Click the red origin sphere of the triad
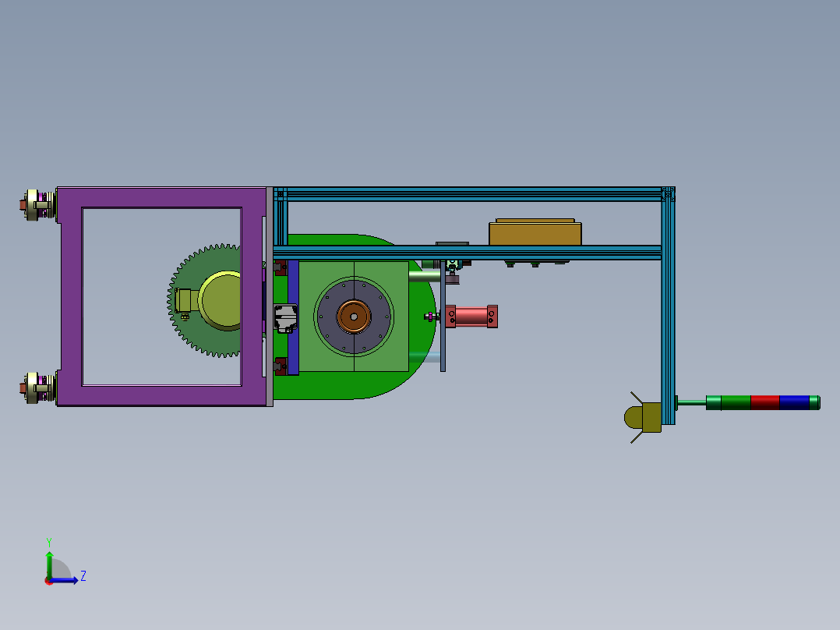The image size is (840, 630). coord(49,581)
